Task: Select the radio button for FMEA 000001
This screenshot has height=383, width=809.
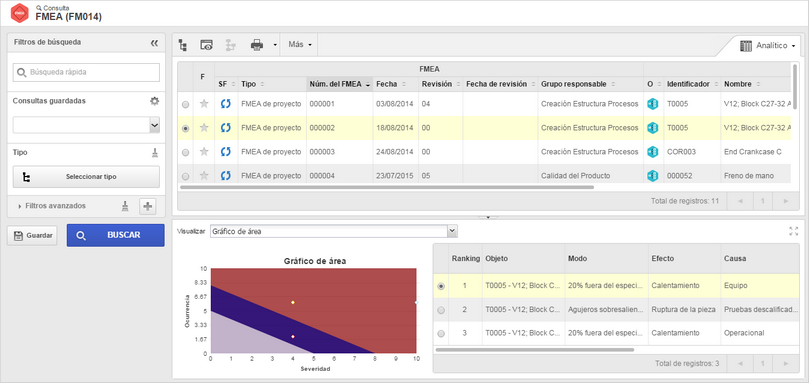Action: pos(186,104)
